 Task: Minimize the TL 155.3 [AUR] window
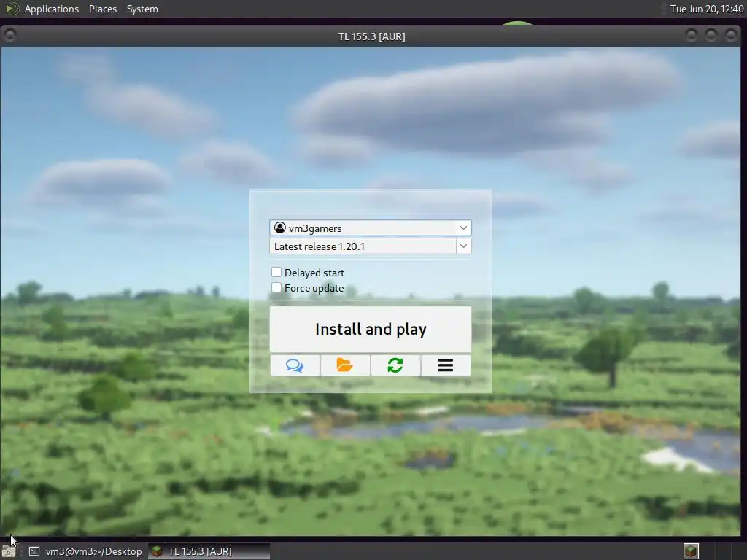point(692,35)
